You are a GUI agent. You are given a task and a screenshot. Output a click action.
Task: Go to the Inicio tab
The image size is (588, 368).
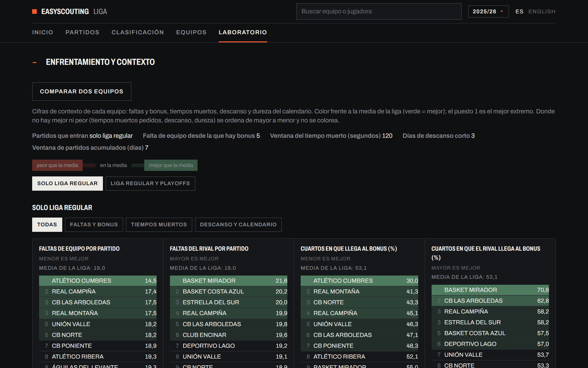(42, 32)
